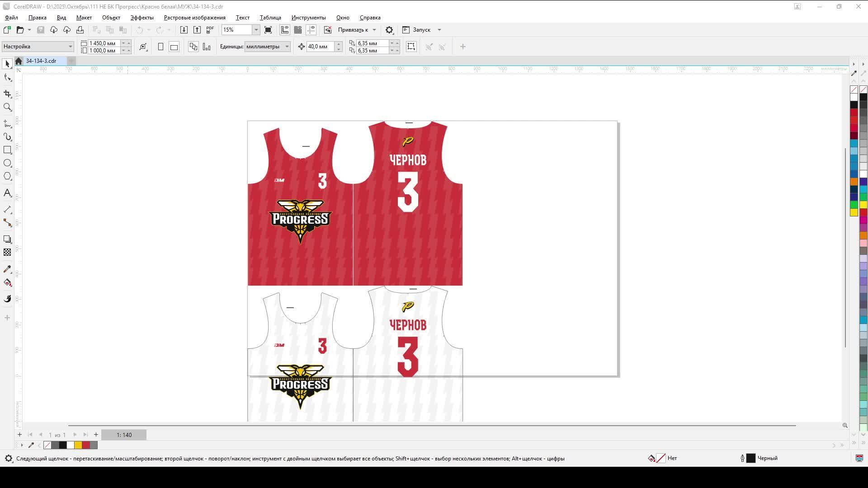Click the Запуск launch button
This screenshot has width=868, height=488.
click(421, 30)
